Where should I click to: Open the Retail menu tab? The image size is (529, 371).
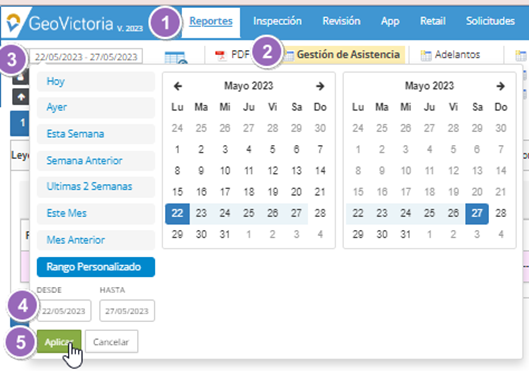pos(433,21)
